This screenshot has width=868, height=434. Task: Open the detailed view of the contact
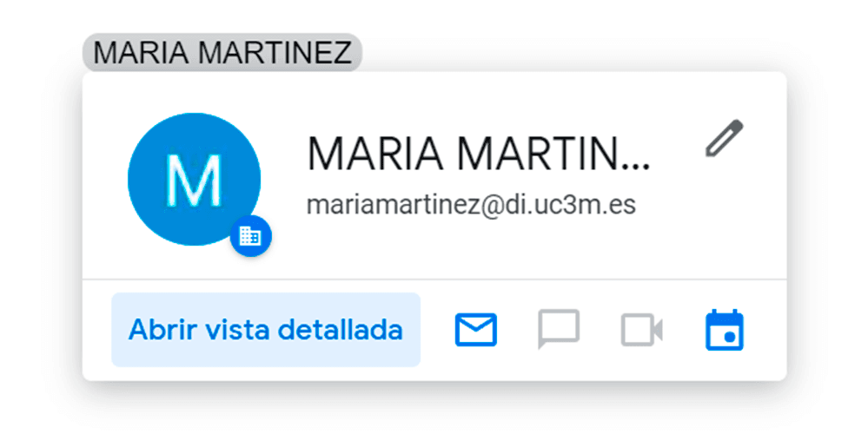click(x=266, y=330)
